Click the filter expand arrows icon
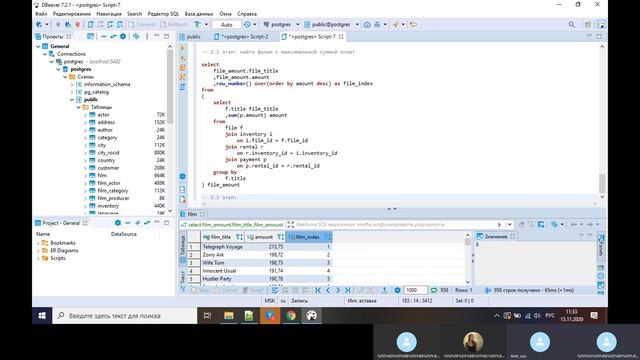This screenshot has height=360, width=640. click(290, 224)
